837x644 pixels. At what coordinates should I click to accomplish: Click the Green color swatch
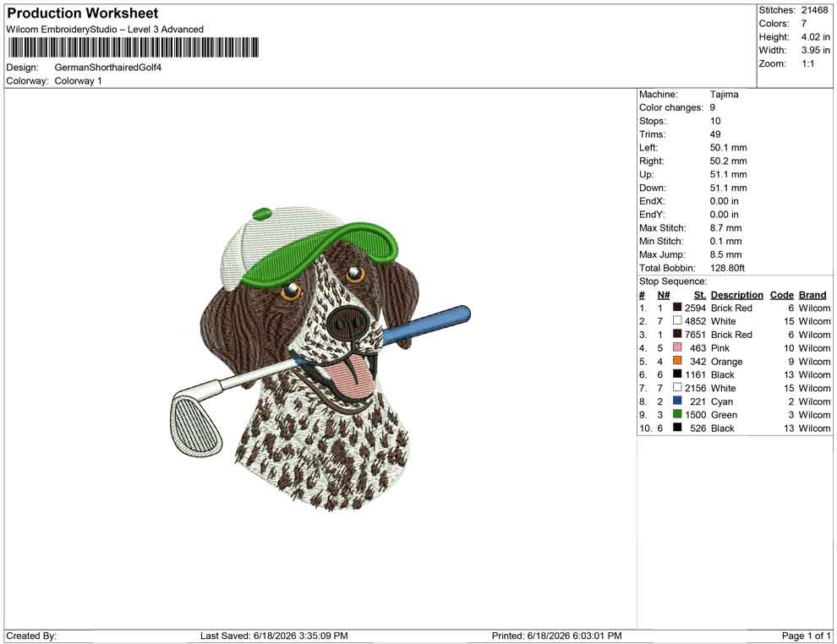tap(677, 414)
